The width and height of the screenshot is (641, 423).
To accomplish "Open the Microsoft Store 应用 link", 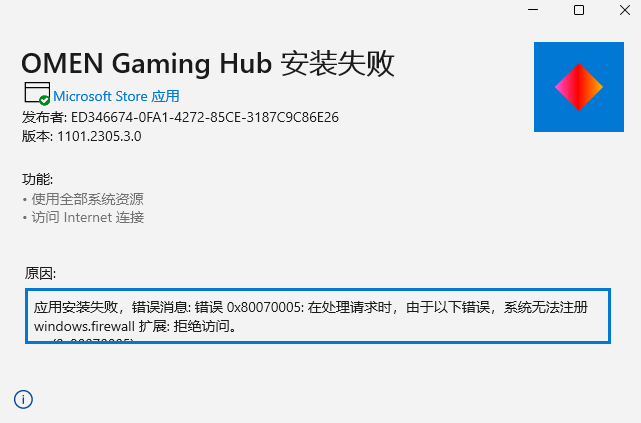I will coord(116,96).
